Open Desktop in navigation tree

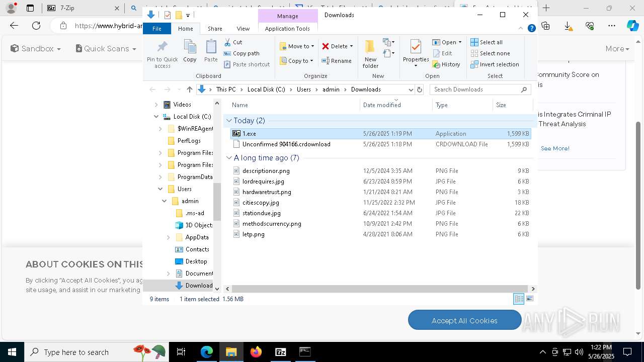coord(191,261)
